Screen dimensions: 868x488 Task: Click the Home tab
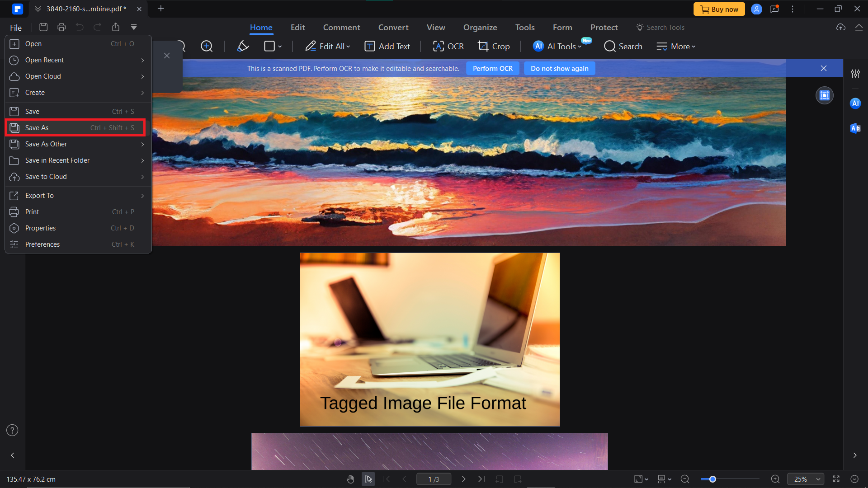click(x=260, y=27)
